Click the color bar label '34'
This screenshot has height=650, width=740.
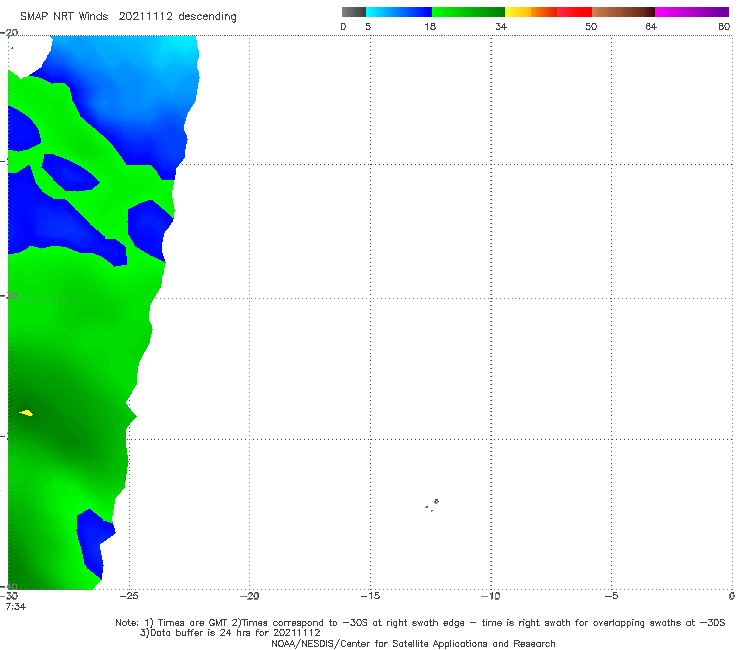(501, 27)
